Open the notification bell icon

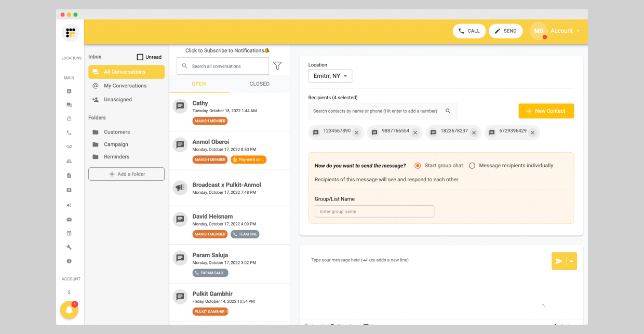[x=69, y=310]
